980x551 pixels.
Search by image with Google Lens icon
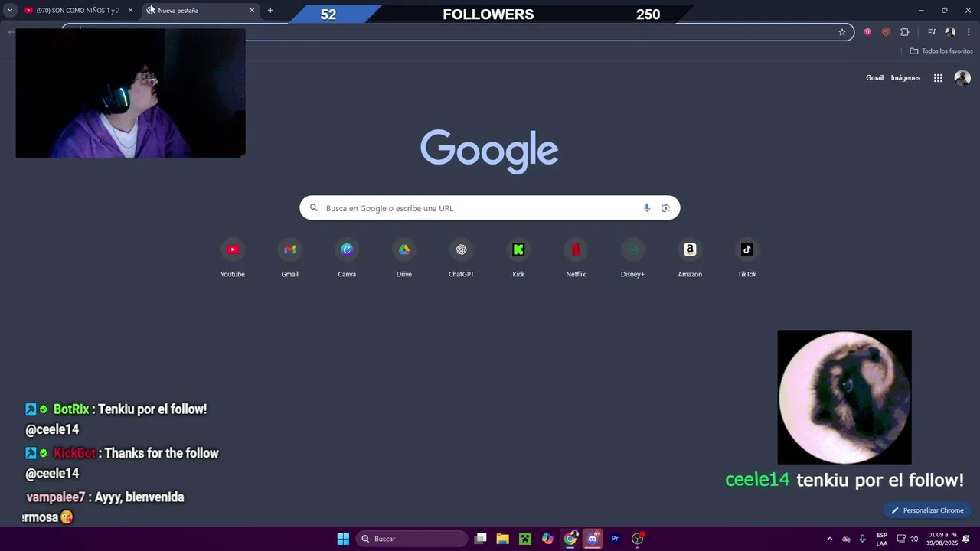[665, 208]
